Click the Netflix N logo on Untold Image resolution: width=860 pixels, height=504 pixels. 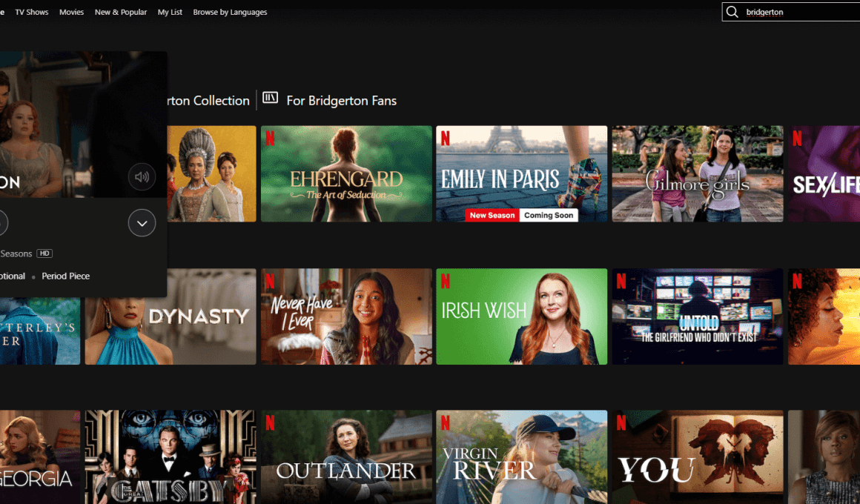click(621, 281)
